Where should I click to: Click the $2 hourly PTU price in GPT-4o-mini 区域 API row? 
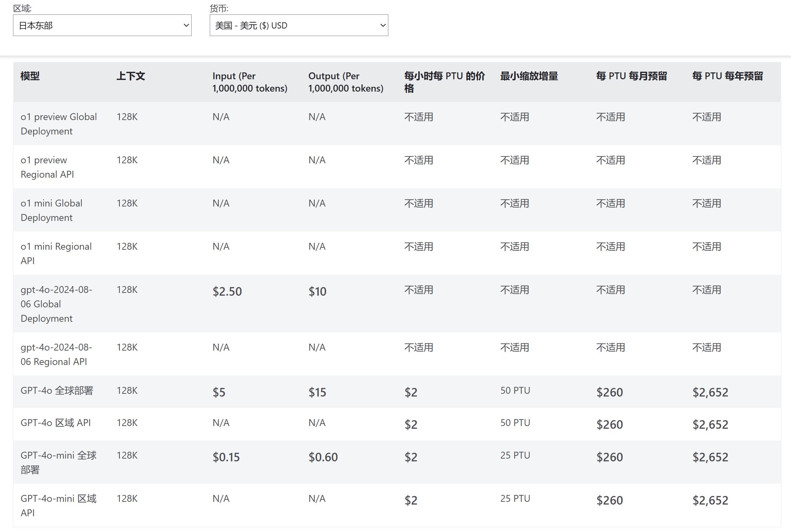pyautogui.click(x=411, y=500)
